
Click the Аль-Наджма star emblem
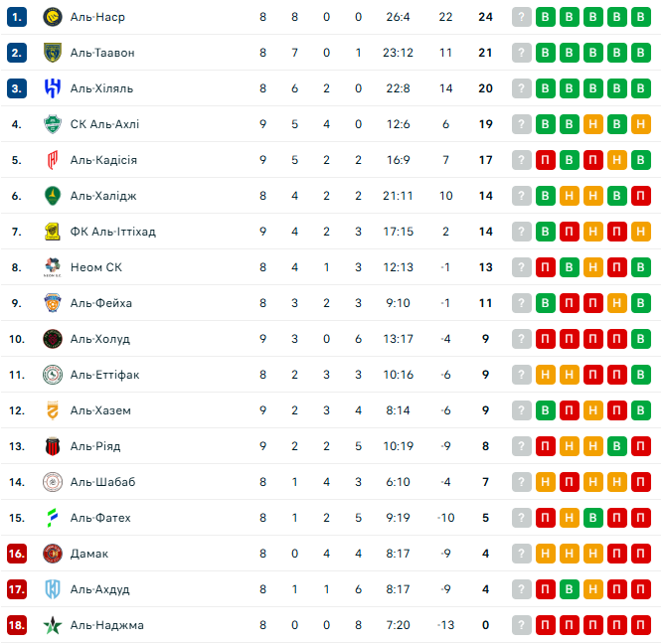point(53,625)
